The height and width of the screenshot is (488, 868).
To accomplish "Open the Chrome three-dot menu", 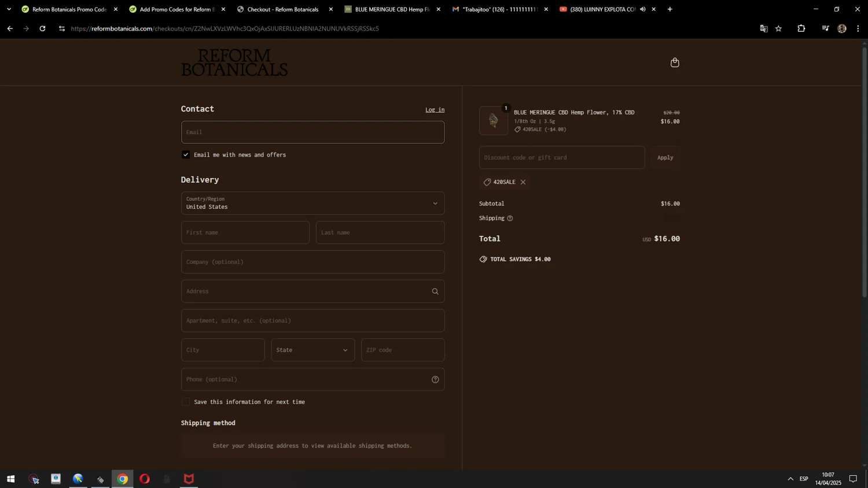I will click(x=858, y=28).
